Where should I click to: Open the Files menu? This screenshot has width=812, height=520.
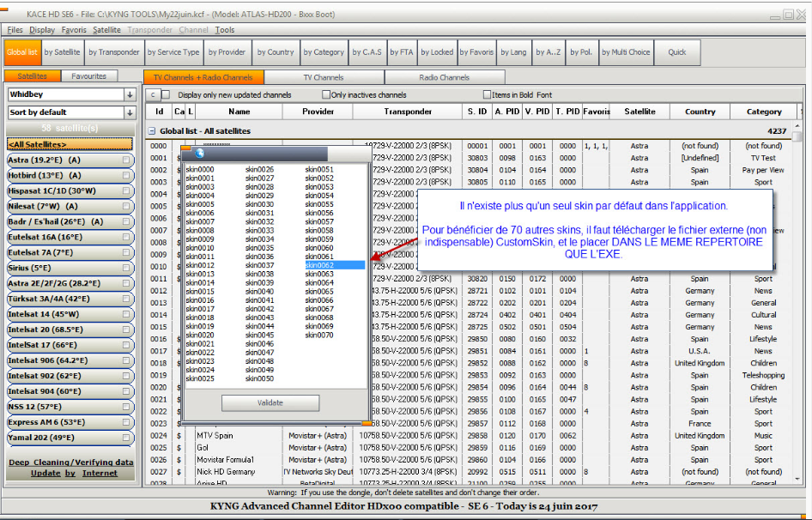pyautogui.click(x=15, y=30)
